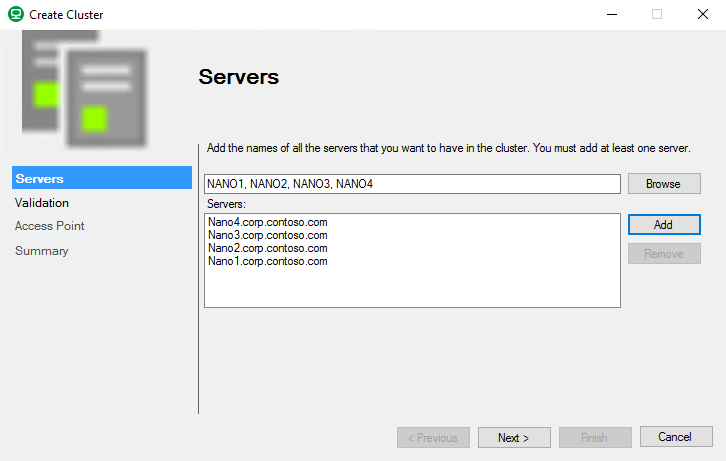Minimize the Create Cluster window
This screenshot has height=461, width=726.
pyautogui.click(x=612, y=14)
